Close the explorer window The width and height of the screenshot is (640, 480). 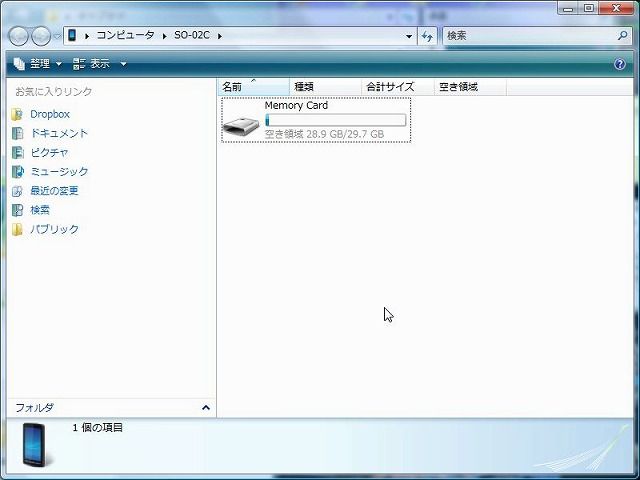[616, 8]
